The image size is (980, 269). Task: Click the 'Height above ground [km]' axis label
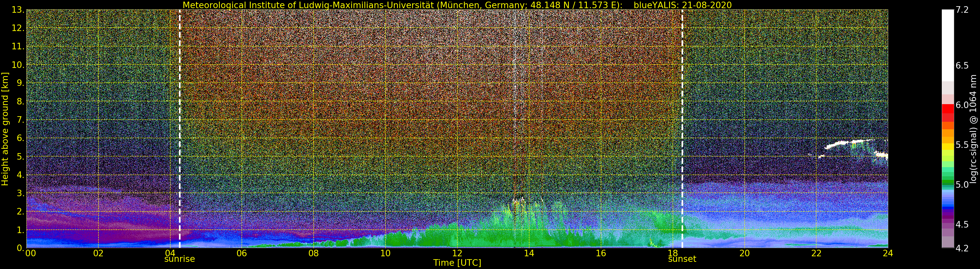[5, 129]
